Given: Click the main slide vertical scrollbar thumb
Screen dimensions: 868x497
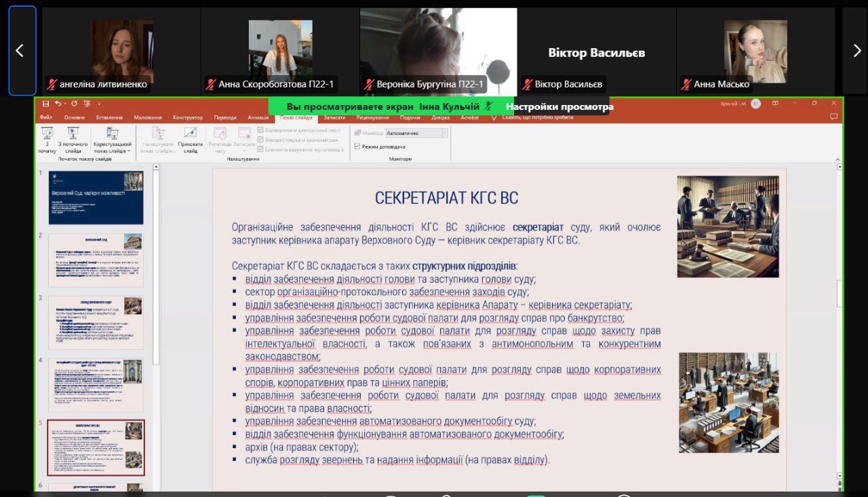Looking at the screenshot, I should tap(840, 293).
